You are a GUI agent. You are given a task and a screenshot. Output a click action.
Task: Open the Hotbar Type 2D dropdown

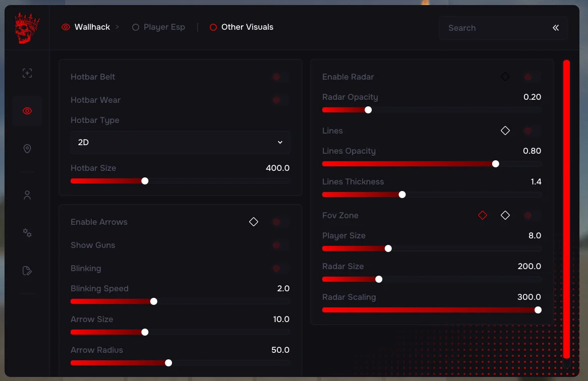[180, 142]
